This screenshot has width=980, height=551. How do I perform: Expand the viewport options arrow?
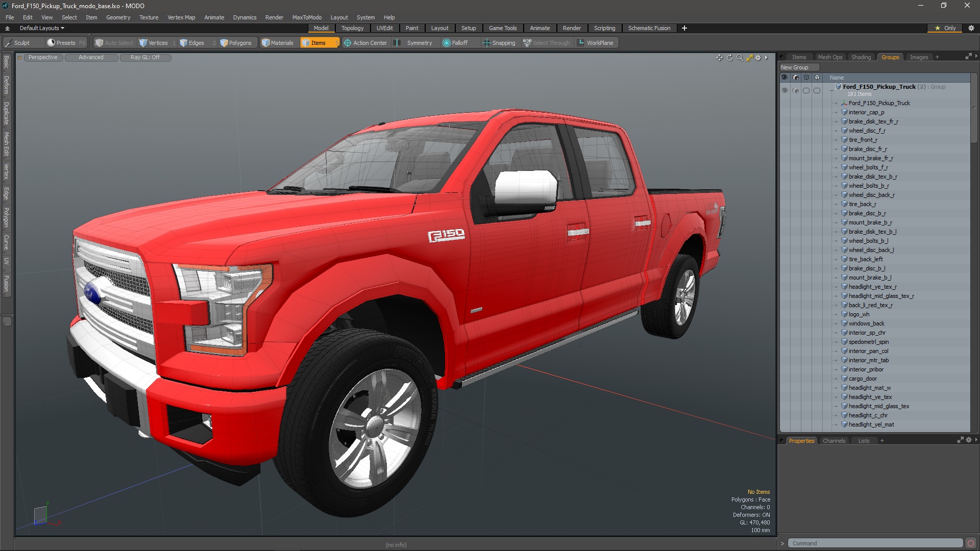766,58
